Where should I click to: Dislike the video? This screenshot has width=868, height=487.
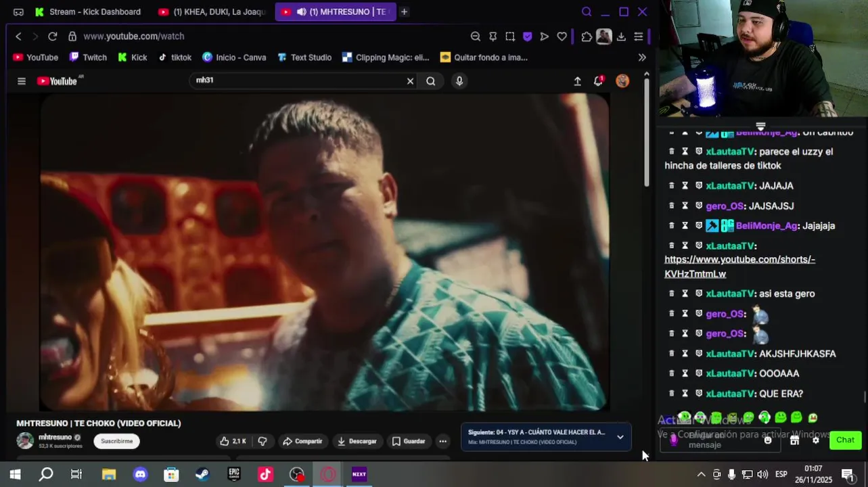(262, 441)
